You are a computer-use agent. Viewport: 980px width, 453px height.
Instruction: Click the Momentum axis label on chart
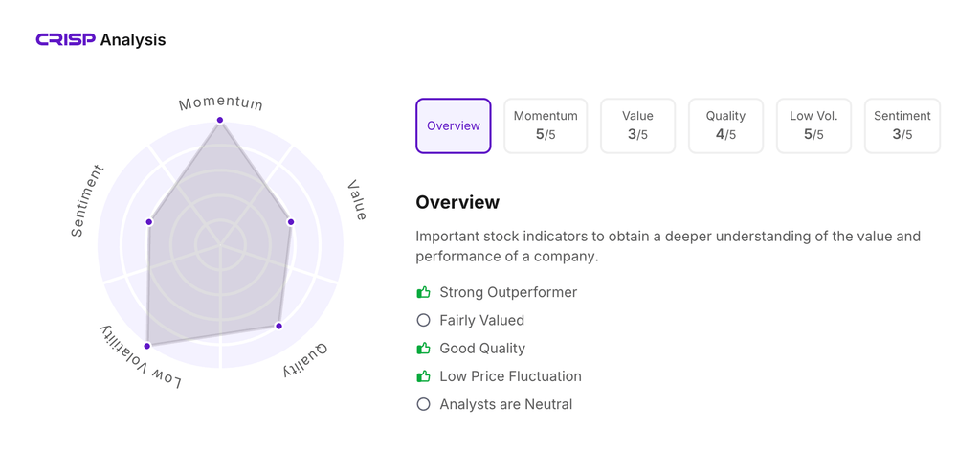(x=221, y=102)
